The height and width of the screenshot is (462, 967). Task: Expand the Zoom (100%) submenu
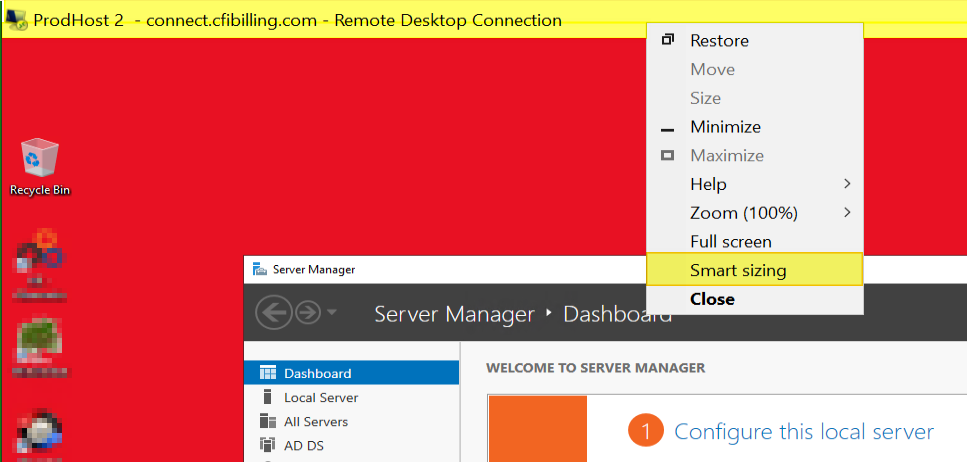tap(754, 213)
